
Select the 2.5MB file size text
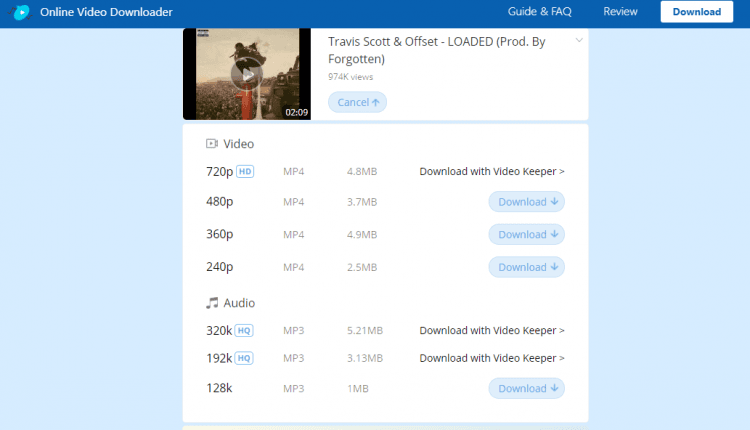coord(362,267)
